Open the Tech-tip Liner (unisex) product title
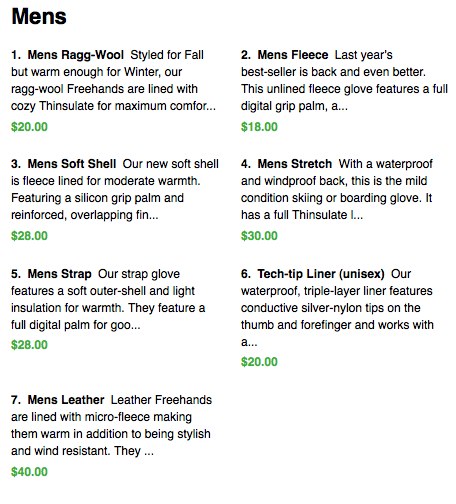 point(321,274)
